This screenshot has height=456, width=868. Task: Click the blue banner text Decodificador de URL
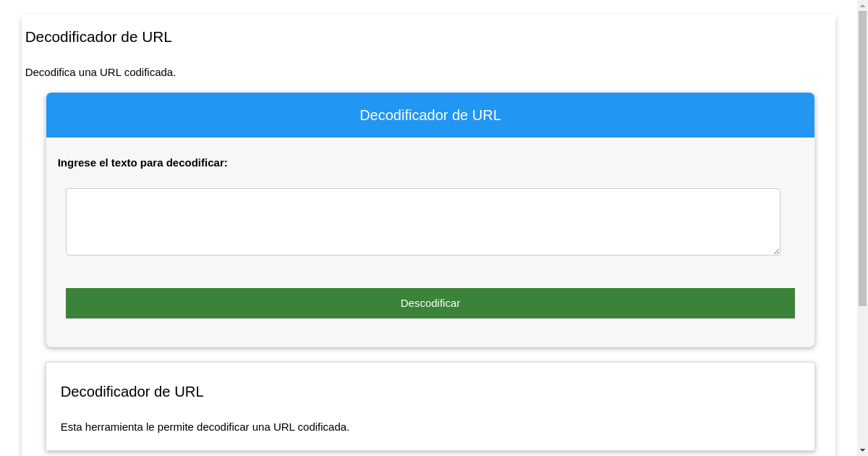430,115
